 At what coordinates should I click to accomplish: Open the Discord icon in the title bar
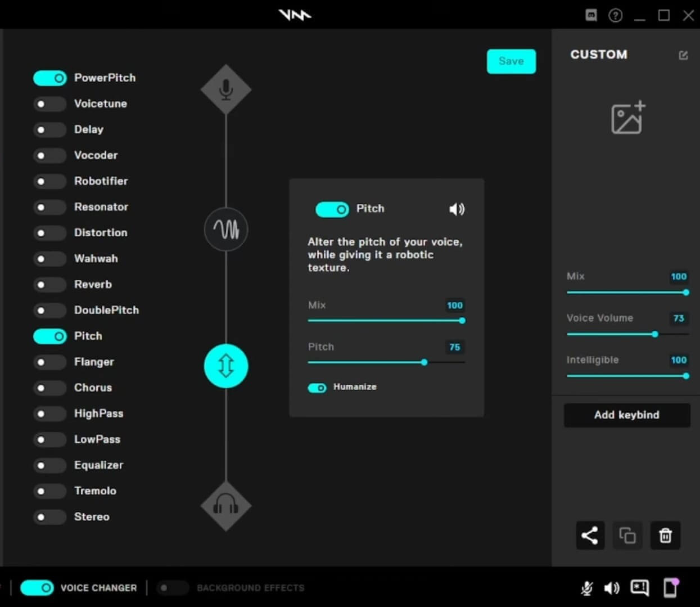(591, 15)
